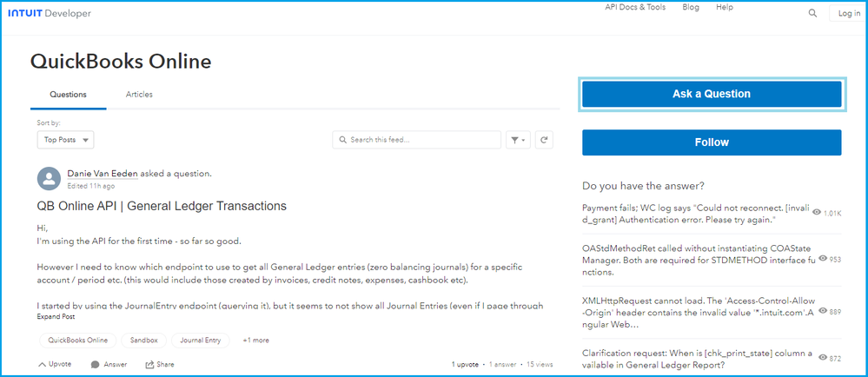Click the Ask a Question button
The height and width of the screenshot is (377, 868).
tap(711, 94)
